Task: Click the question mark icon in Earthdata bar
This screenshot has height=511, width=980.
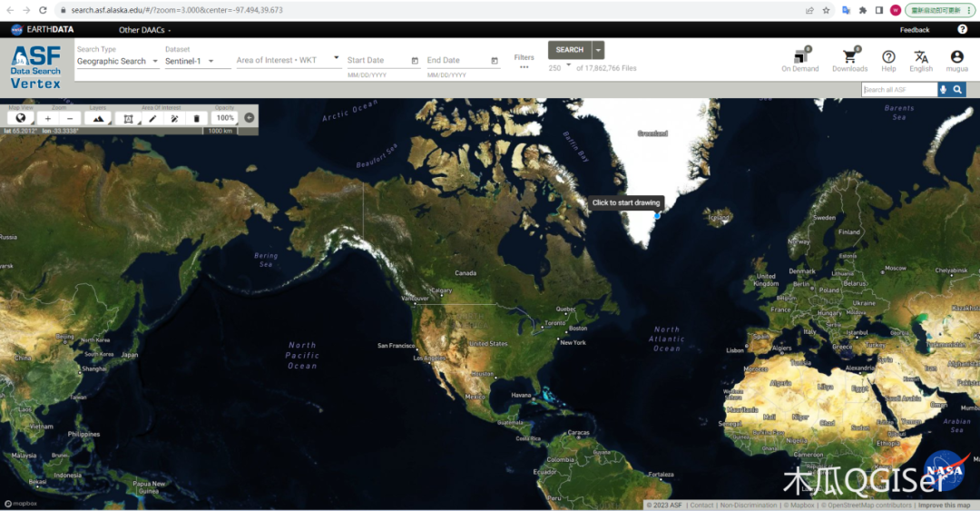Action: coord(962,29)
